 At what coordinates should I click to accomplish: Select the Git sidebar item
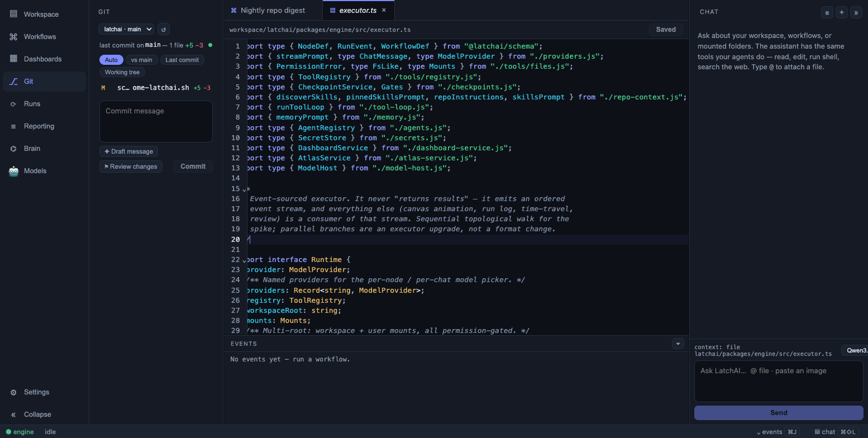point(44,81)
